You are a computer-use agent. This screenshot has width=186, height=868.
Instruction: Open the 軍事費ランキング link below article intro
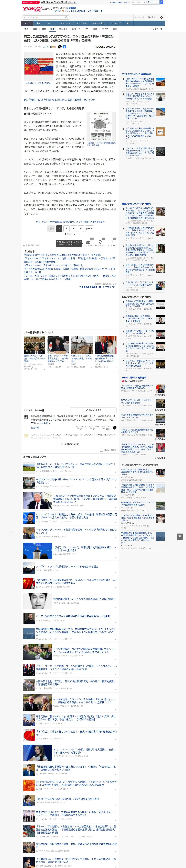click(x=59, y=100)
